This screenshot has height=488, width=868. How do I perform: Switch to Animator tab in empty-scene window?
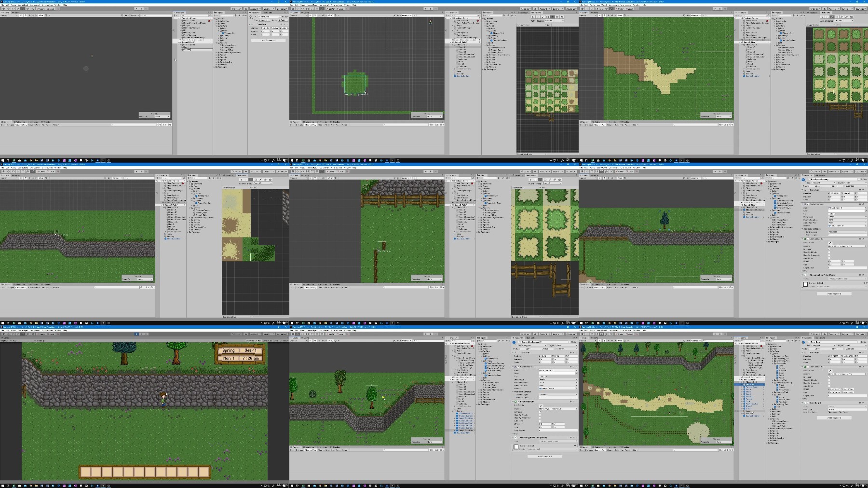tap(33, 122)
